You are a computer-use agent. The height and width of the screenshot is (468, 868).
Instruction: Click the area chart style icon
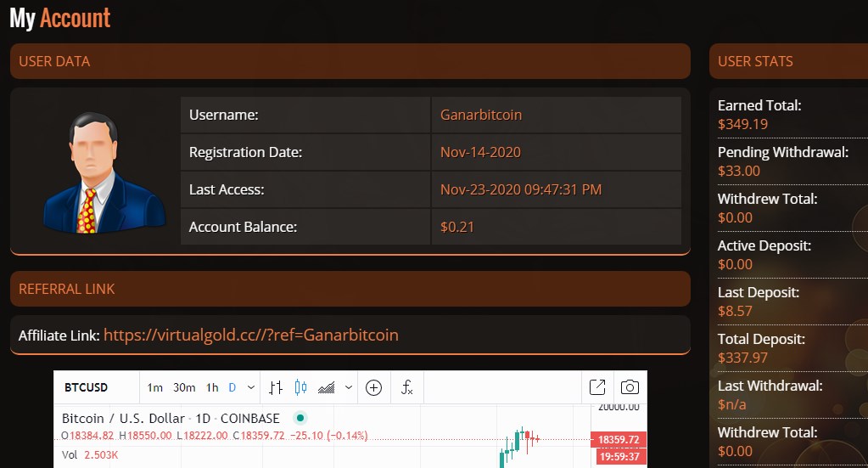pos(326,387)
